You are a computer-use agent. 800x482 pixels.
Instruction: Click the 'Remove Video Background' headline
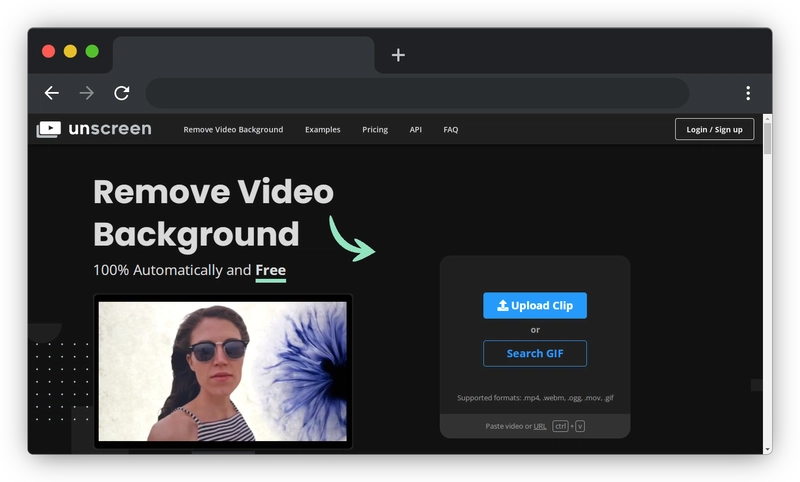tap(213, 213)
